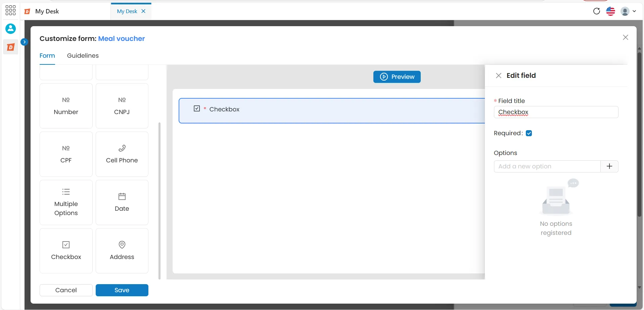
Task: Click the Preview button
Action: point(397,77)
